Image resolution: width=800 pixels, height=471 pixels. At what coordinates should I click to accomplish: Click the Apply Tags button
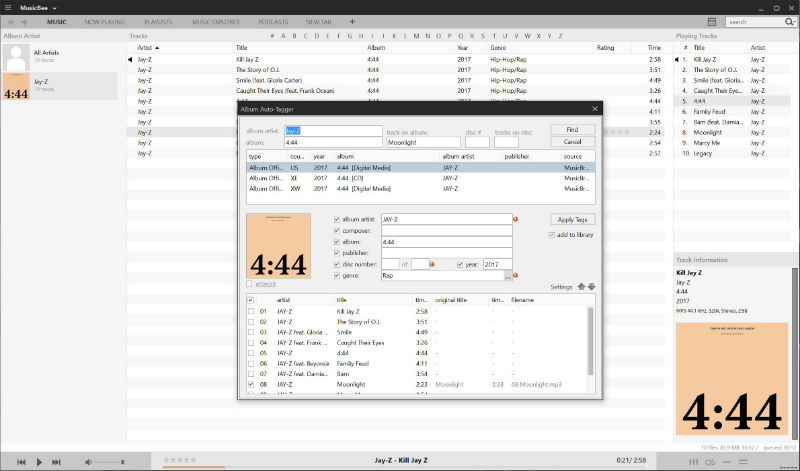[572, 219]
